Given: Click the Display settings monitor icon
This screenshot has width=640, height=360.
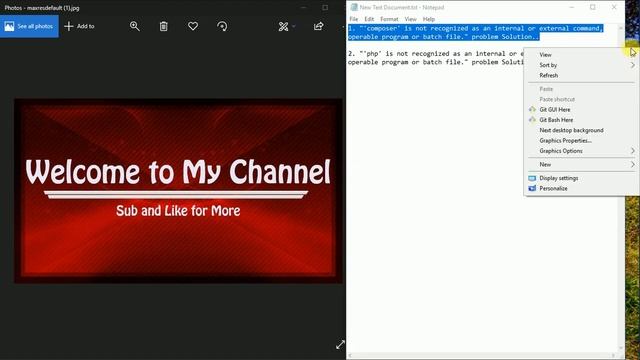Looking at the screenshot, I should [x=532, y=178].
